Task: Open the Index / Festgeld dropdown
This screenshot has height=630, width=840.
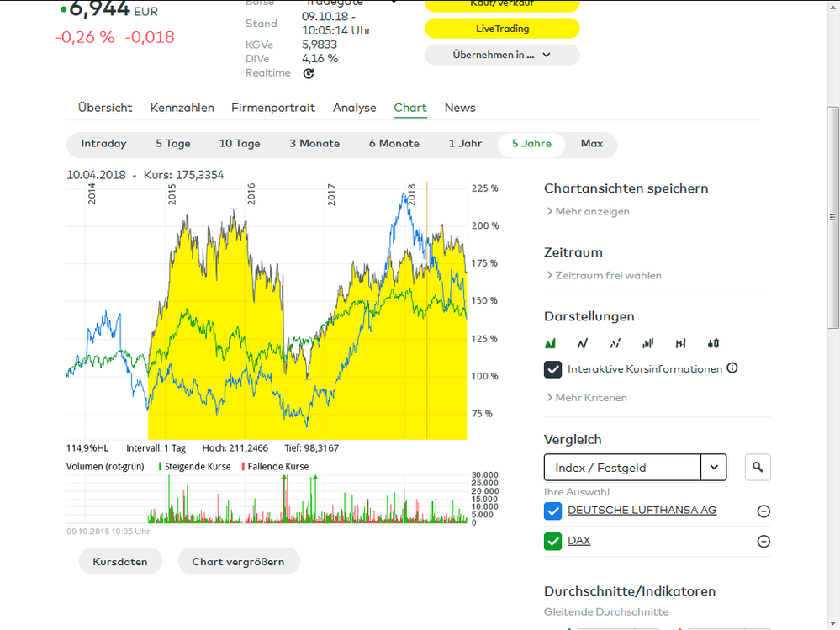Action: click(x=714, y=467)
